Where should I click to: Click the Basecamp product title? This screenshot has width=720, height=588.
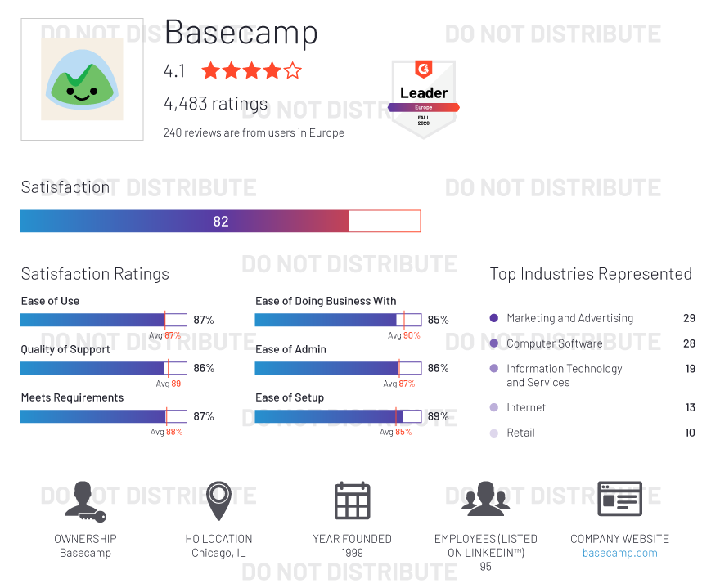(241, 34)
